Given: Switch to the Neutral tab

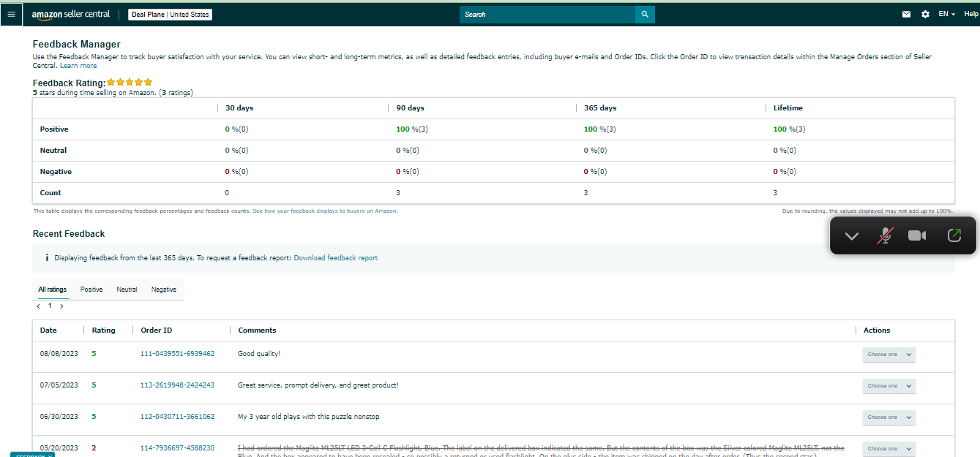Looking at the screenshot, I should point(127,290).
